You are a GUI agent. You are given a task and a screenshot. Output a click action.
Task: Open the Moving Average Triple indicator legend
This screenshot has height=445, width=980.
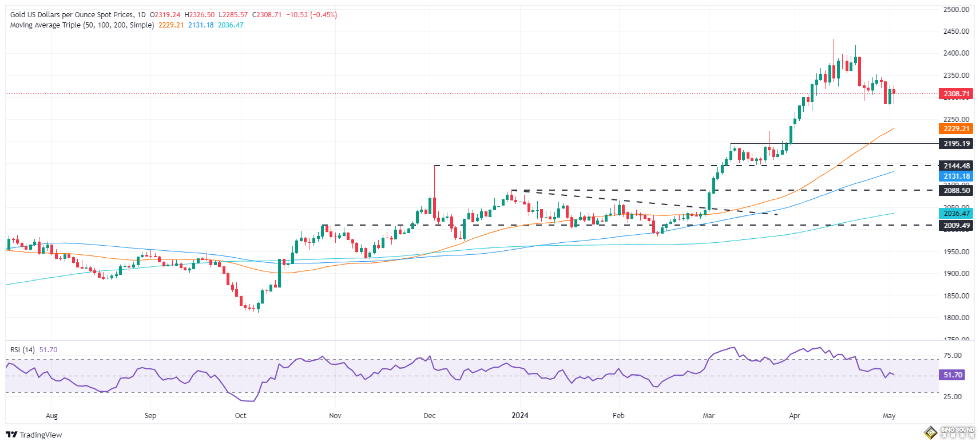pos(82,25)
